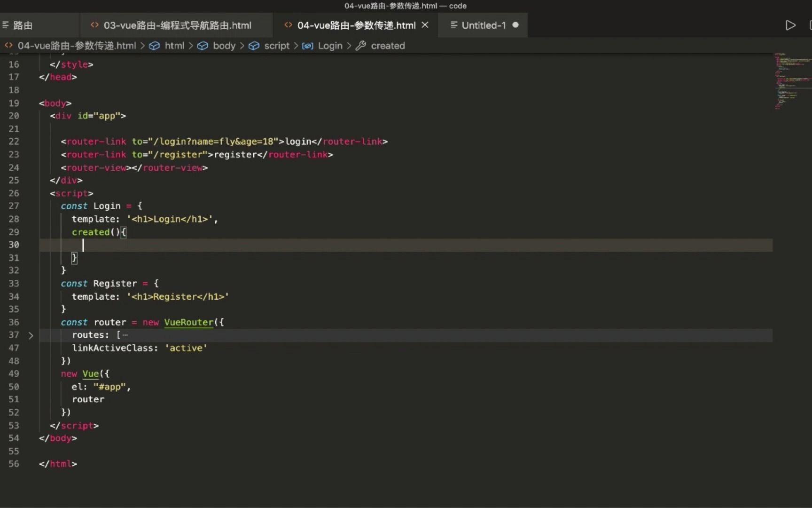Open the html breadcrumb item
812x508 pixels.
pyautogui.click(x=174, y=46)
